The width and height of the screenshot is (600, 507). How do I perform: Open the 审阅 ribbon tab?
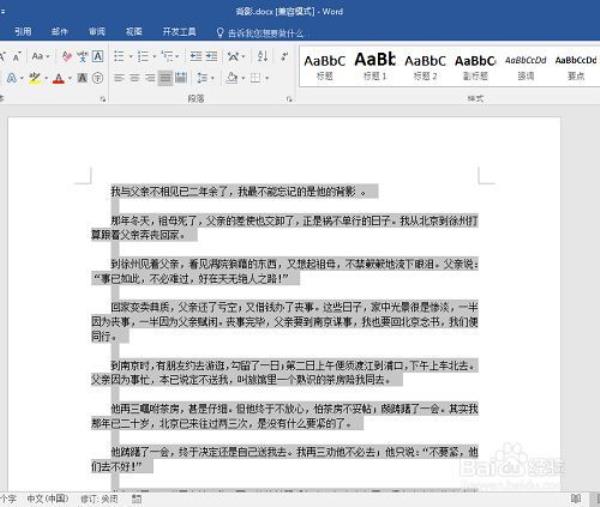(x=97, y=31)
